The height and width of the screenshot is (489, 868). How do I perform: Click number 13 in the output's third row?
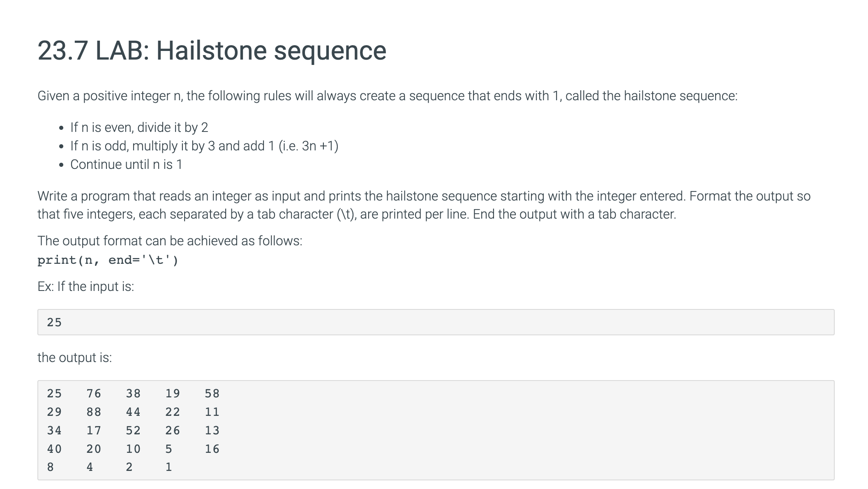pos(212,431)
